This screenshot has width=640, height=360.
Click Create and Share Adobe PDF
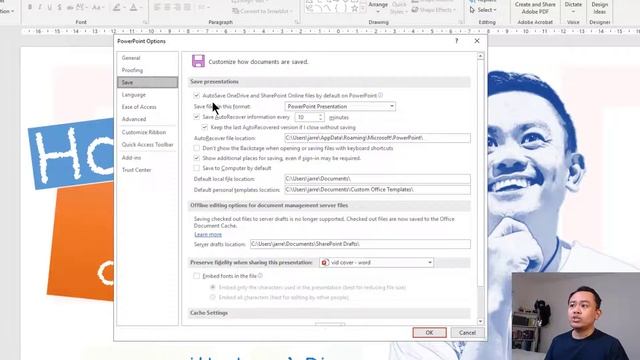point(535,8)
